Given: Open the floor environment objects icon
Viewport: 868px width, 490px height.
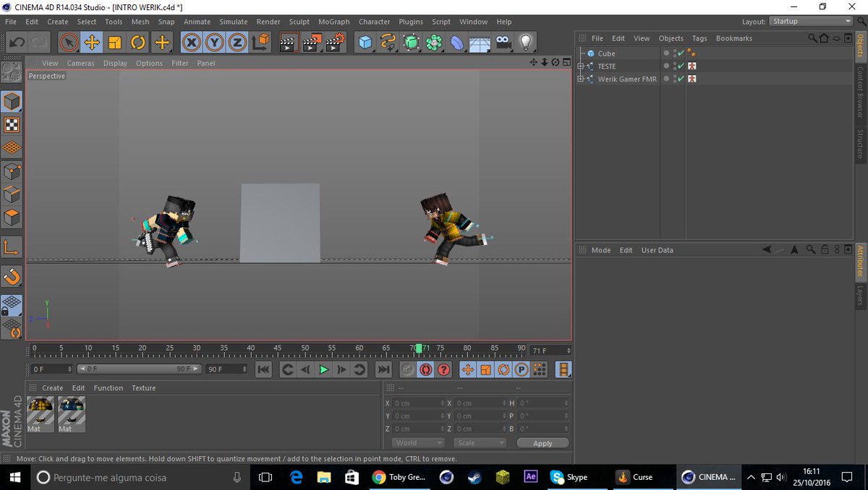Looking at the screenshot, I should point(480,43).
